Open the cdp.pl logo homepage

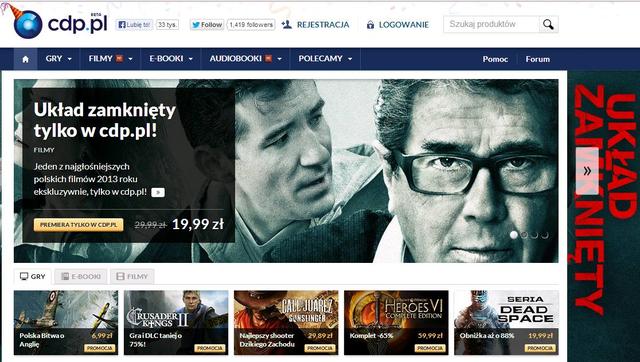[60, 24]
